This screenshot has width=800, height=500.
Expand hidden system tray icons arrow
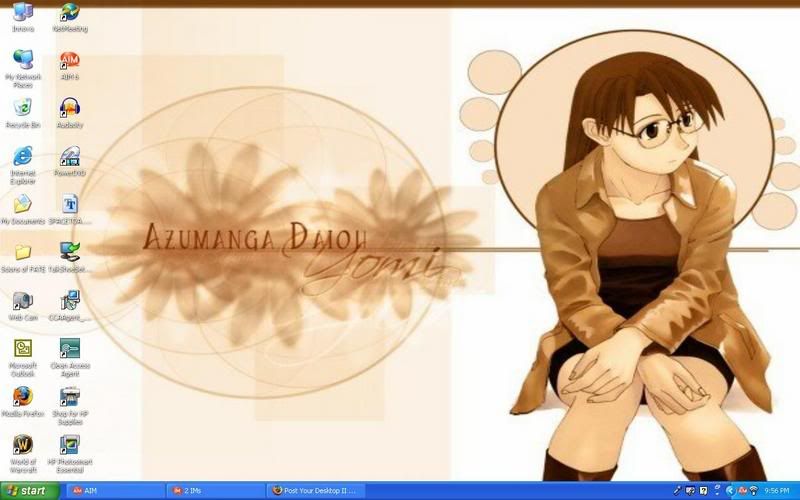pyautogui.click(x=731, y=491)
